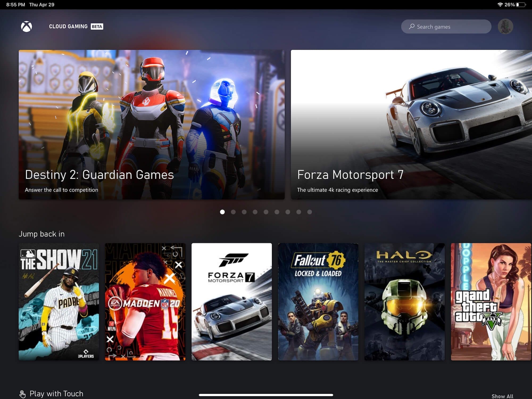Open MLB The Show 21 game
The image size is (532, 399).
tap(59, 301)
